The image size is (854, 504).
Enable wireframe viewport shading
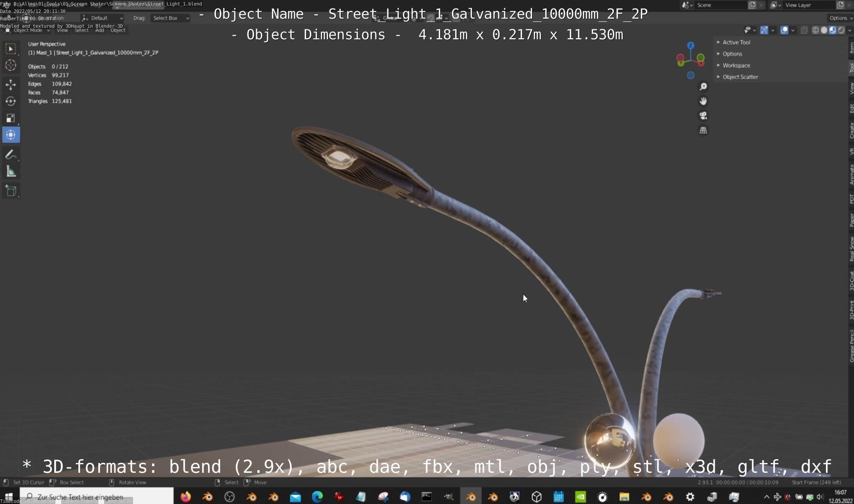click(x=815, y=30)
